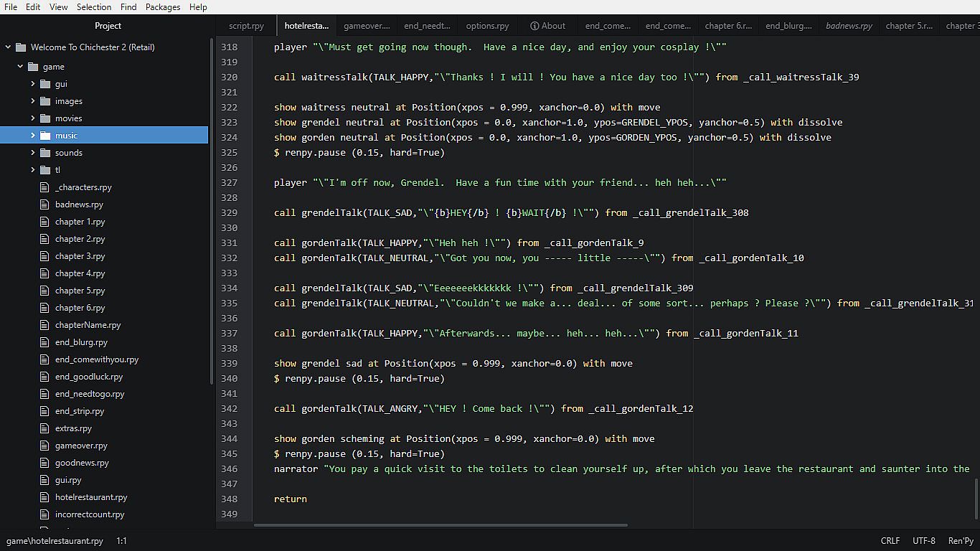This screenshot has height=551, width=980.
Task: Collapse the game folder
Action: click(x=21, y=67)
